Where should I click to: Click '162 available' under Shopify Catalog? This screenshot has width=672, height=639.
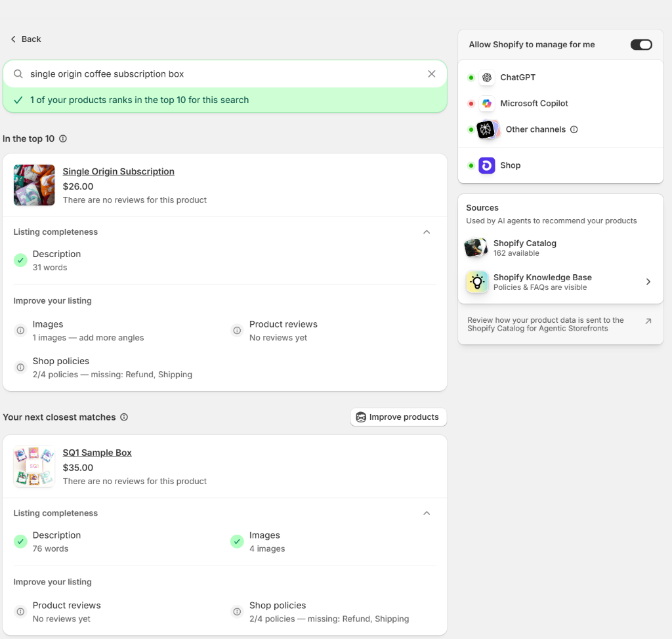(516, 253)
